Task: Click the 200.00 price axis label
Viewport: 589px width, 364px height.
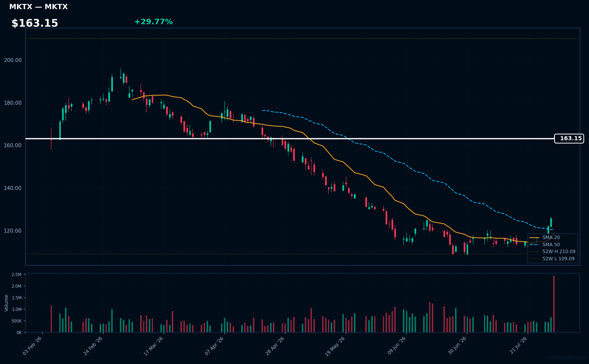Action: coord(13,60)
